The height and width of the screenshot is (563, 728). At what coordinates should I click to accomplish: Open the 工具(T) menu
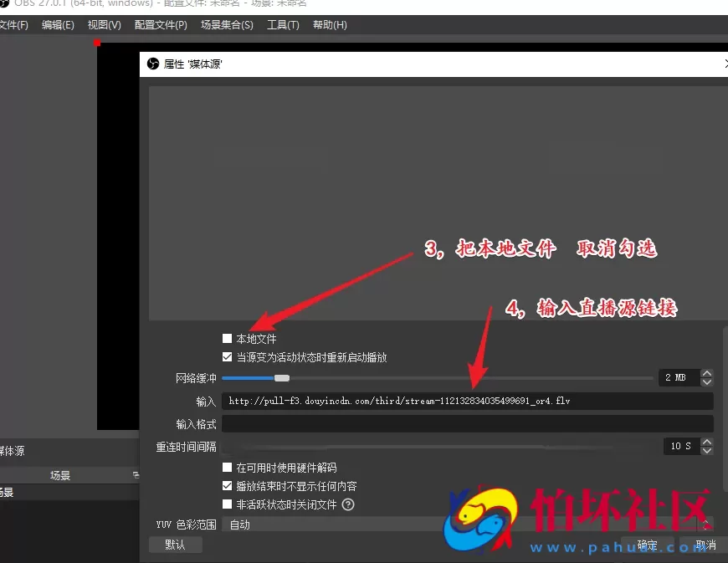tap(283, 25)
